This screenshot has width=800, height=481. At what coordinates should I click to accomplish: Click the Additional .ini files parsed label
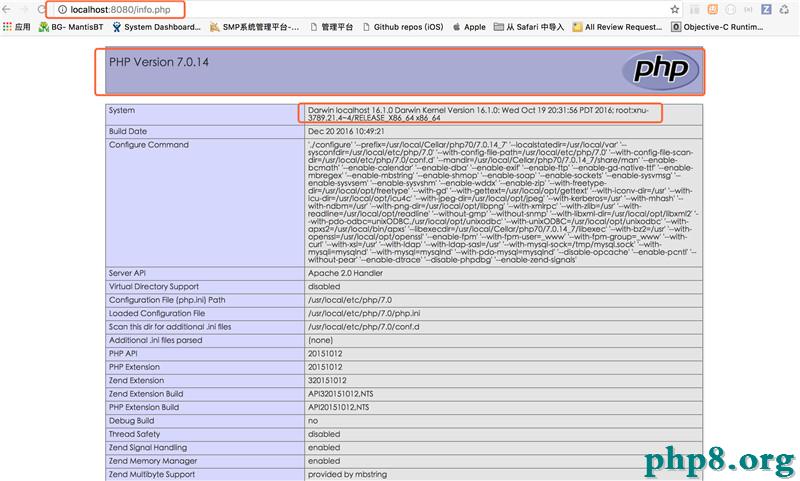[155, 340]
